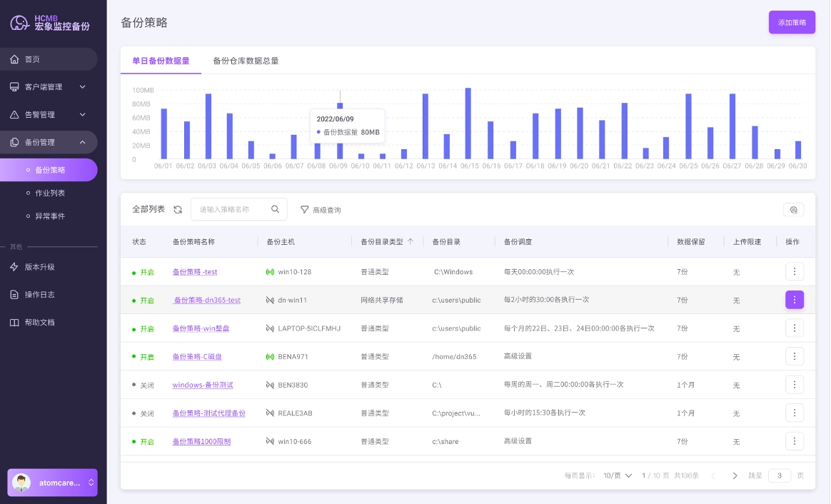Expand the 告警管理 menu chevron
The height and width of the screenshot is (504, 831).
pyautogui.click(x=83, y=114)
